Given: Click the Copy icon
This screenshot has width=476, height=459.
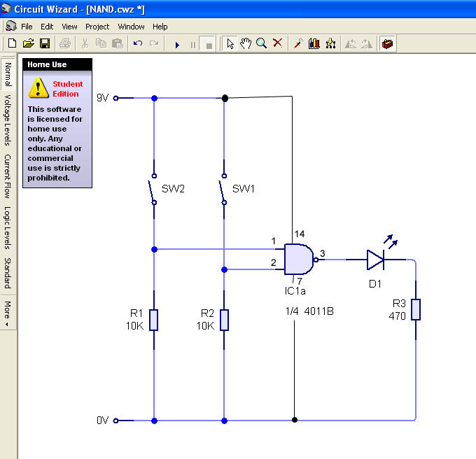Looking at the screenshot, I should coord(101,43).
